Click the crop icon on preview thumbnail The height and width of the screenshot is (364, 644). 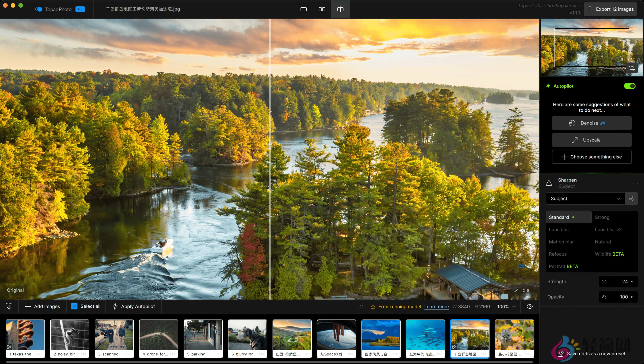(632, 68)
